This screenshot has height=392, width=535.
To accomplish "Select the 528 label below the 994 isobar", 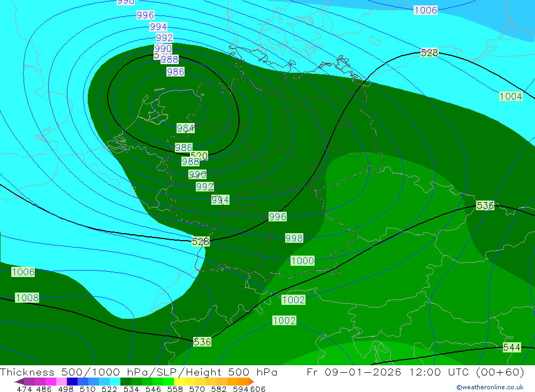I will pos(200,242).
